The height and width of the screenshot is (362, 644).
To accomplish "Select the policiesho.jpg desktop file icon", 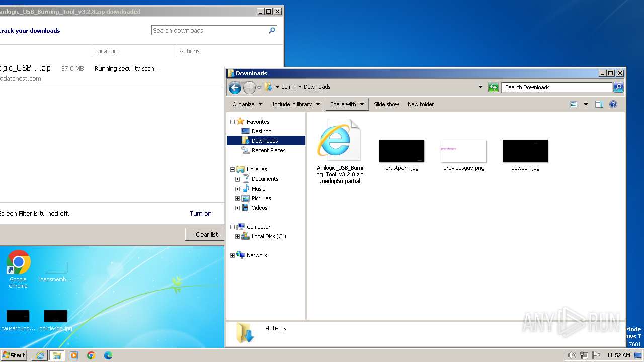I will (x=55, y=321).
